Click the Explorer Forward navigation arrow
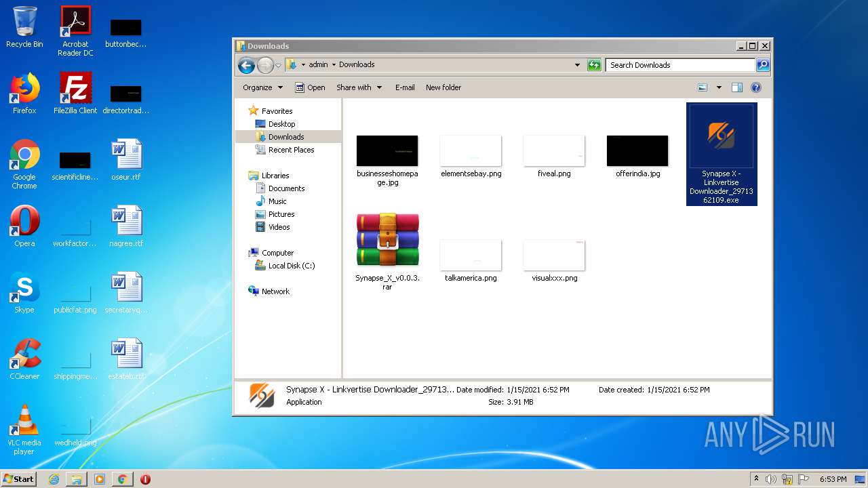Viewport: 868px width, 488px height. [x=265, y=65]
